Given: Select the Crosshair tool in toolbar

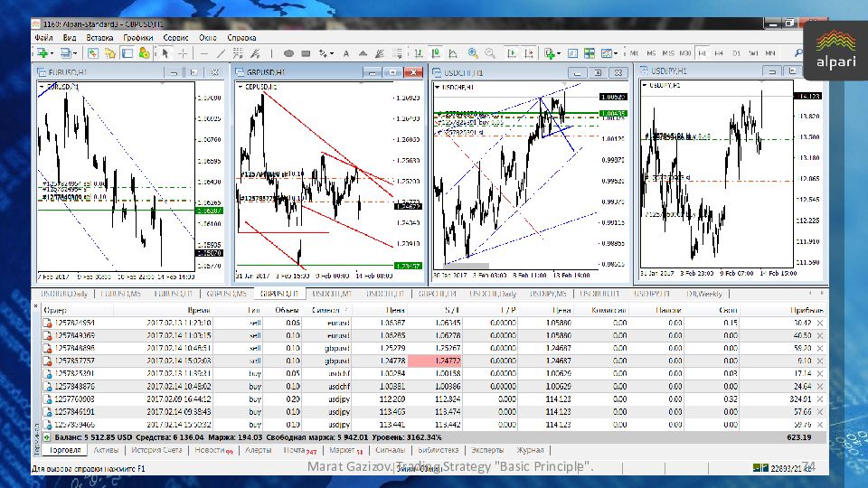Looking at the screenshot, I should [x=184, y=53].
